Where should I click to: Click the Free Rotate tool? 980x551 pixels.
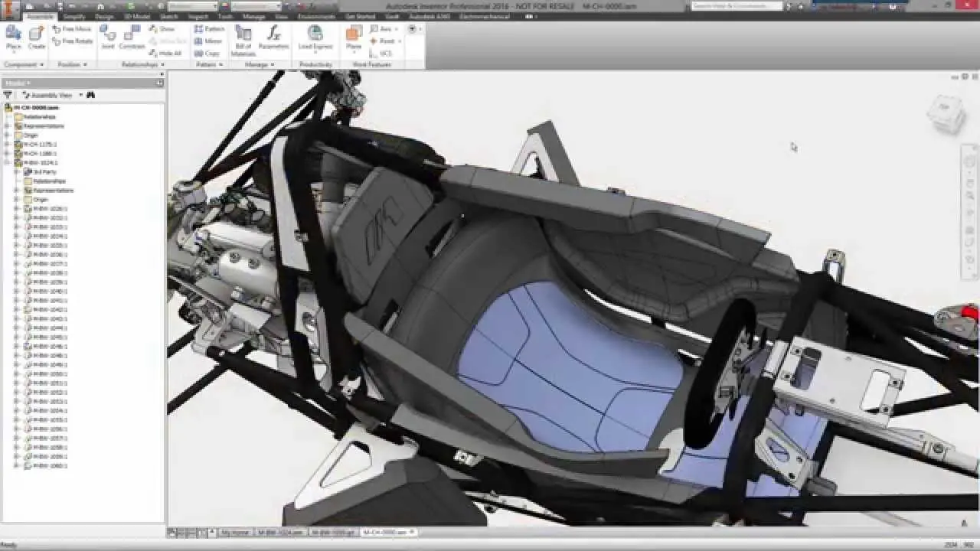click(x=71, y=41)
